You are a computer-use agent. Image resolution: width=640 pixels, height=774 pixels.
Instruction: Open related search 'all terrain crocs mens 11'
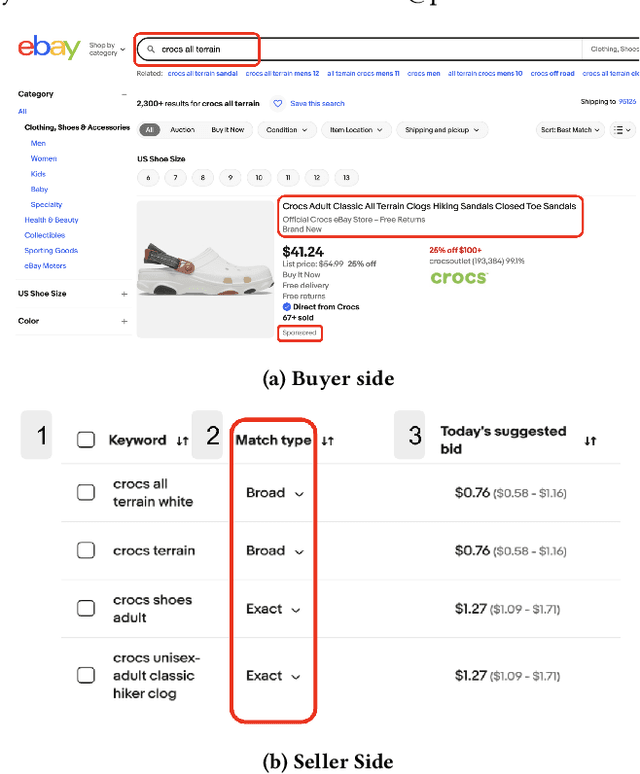point(363,74)
